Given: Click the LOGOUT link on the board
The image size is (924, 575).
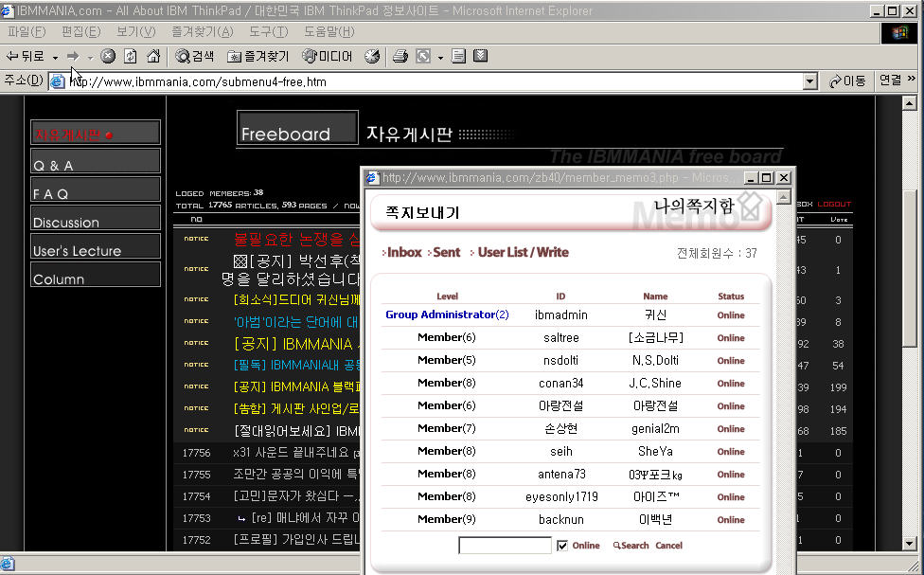Looking at the screenshot, I should coord(834,204).
